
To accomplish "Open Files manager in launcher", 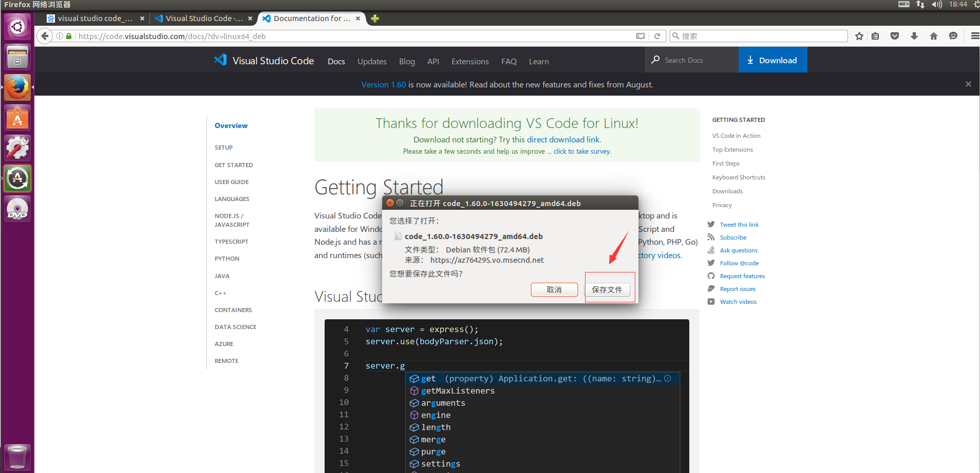I will [17, 57].
